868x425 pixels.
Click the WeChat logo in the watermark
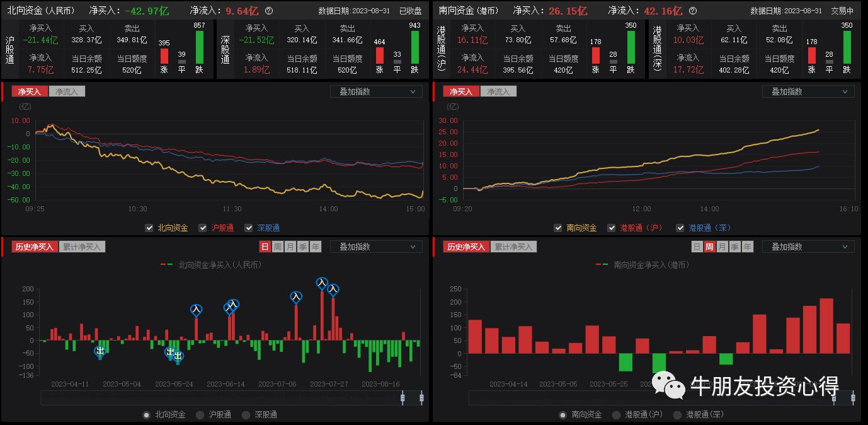click(x=668, y=385)
